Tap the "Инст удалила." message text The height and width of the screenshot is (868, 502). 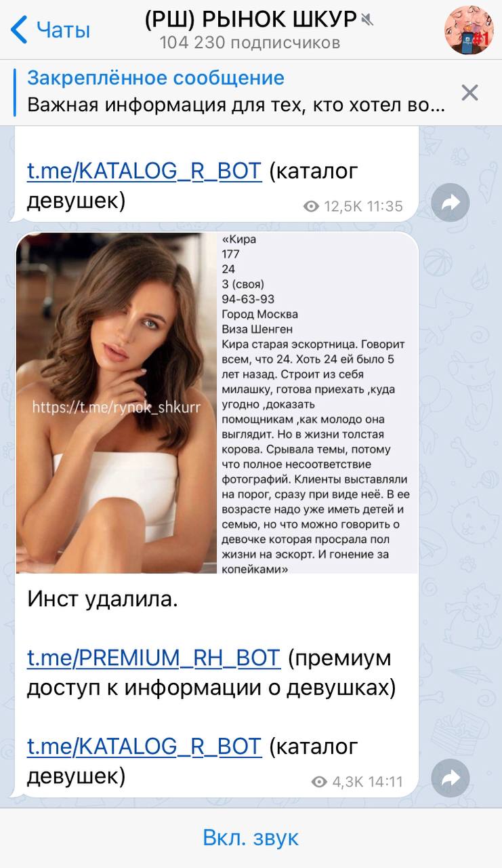click(103, 599)
